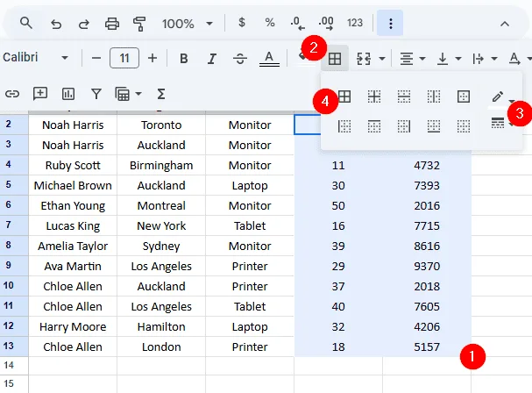The width and height of the screenshot is (532, 393).
Task: Click the font size field showing 11
Action: [124, 58]
